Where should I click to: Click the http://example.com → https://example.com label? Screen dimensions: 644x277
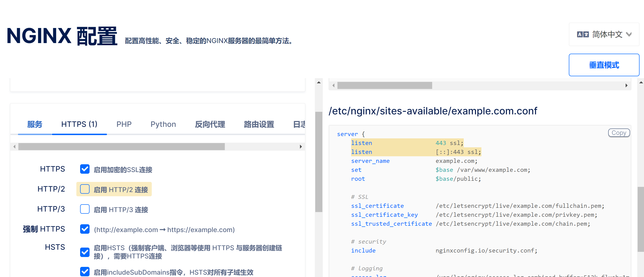pos(164,230)
